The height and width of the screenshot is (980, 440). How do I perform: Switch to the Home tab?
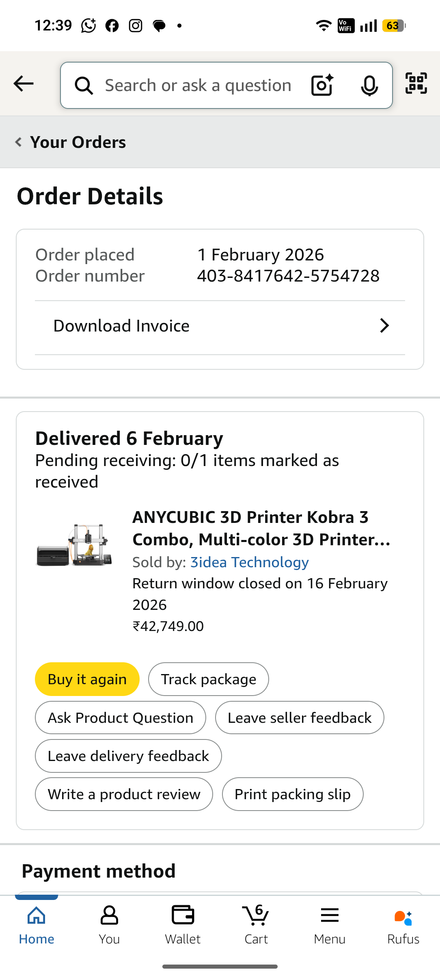[37, 925]
